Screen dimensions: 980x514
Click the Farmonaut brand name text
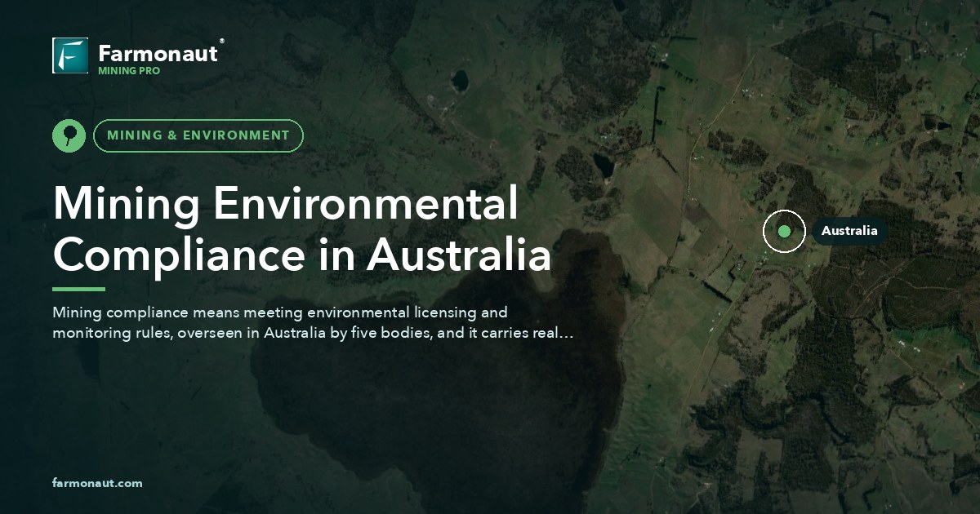pyautogui.click(x=158, y=54)
